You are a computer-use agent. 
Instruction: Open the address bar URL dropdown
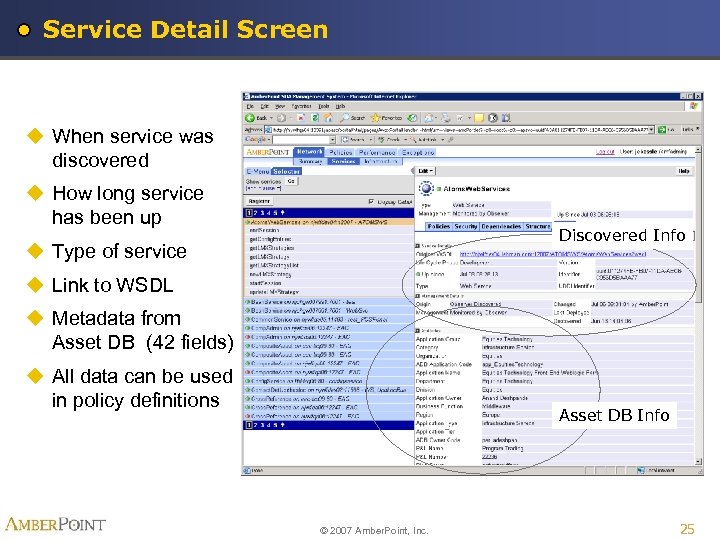[652, 129]
